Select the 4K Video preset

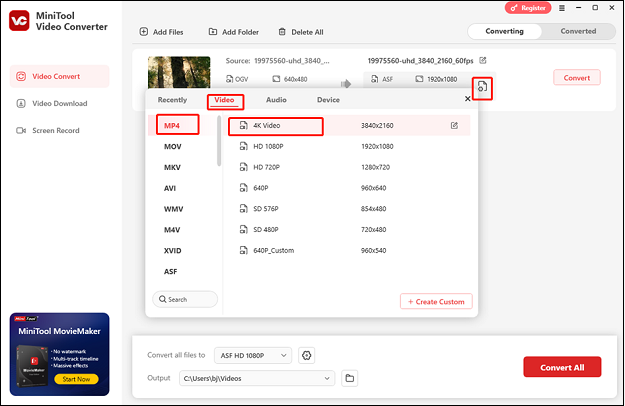tap(349, 126)
